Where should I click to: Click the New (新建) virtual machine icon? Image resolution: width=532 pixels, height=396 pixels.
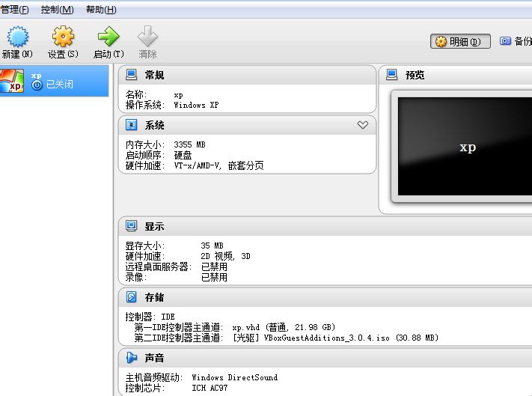pos(18,37)
